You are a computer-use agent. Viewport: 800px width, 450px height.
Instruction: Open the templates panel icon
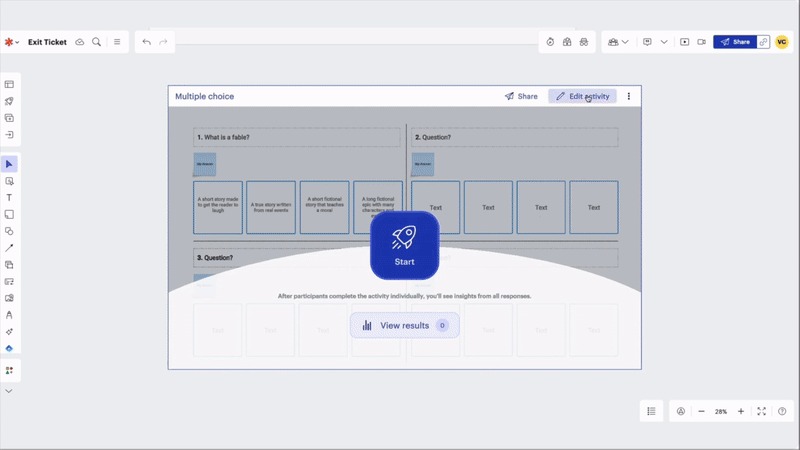pyautogui.click(x=9, y=84)
